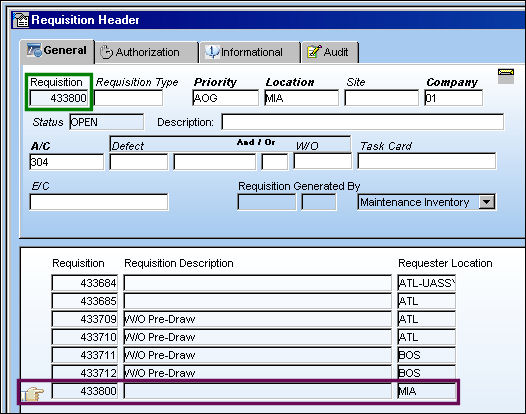Click MIA requester location for 433800
Image resolution: width=526 pixels, height=414 pixels.
click(x=427, y=391)
